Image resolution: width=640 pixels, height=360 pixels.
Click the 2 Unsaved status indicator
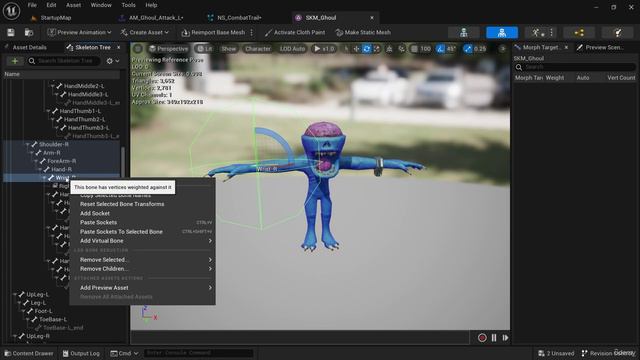tap(556, 353)
